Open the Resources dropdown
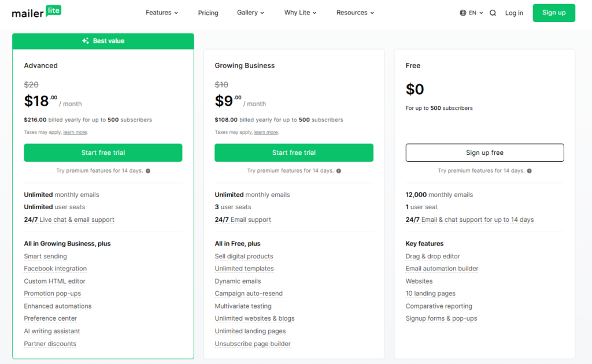This screenshot has height=364, width=592. click(x=355, y=13)
